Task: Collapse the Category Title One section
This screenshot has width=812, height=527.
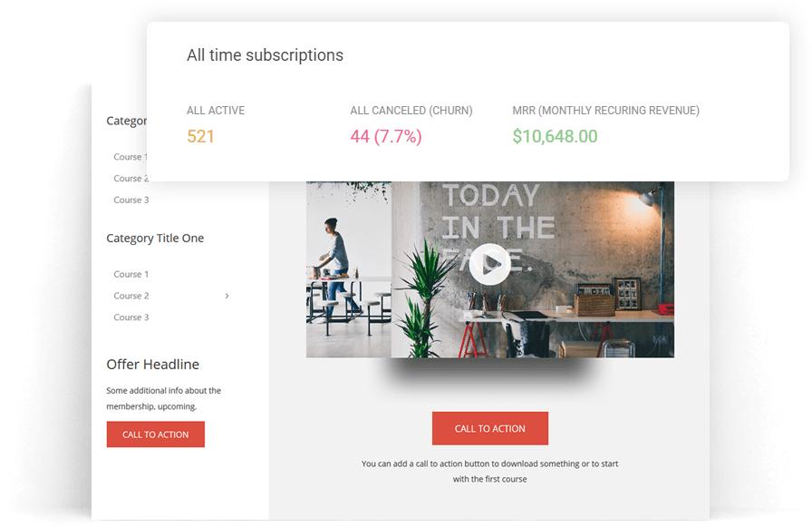Action: (x=155, y=238)
